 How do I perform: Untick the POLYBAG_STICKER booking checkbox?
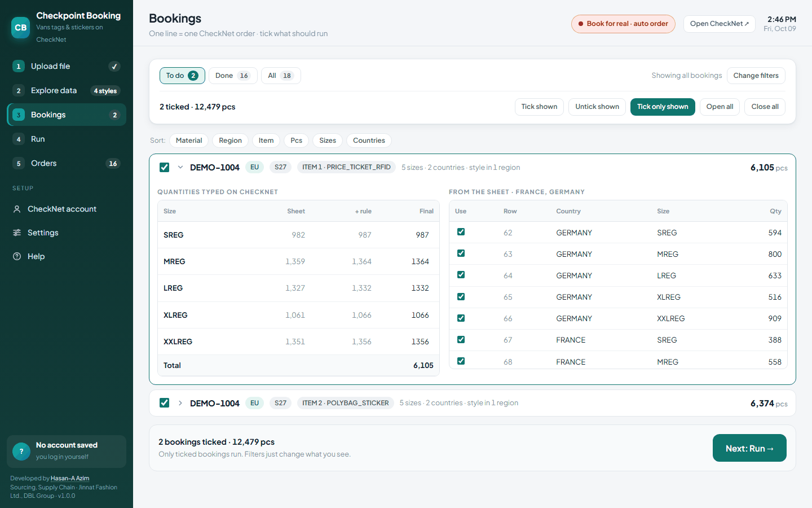(x=164, y=403)
